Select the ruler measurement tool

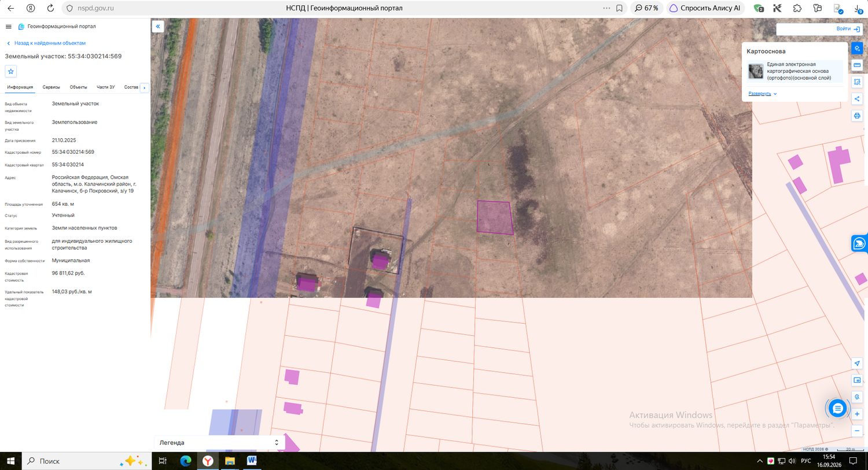click(x=857, y=65)
